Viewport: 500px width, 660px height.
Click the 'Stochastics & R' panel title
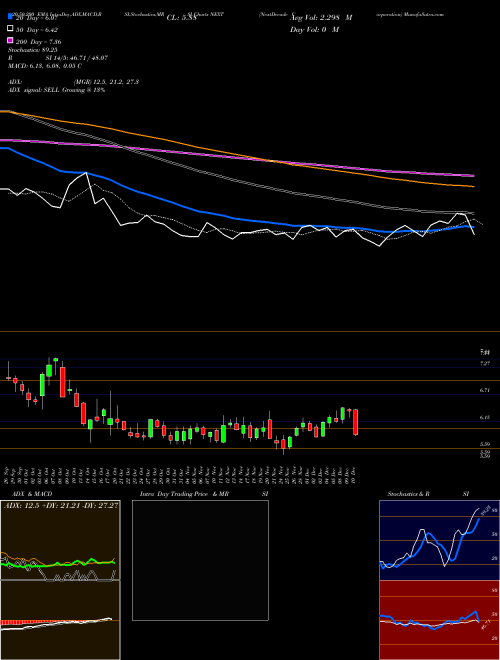[x=408, y=494]
